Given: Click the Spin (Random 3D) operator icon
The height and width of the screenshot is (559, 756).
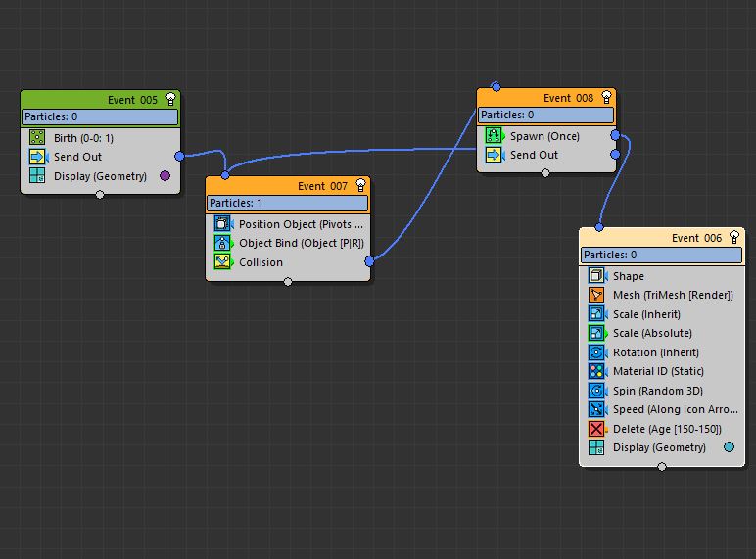Looking at the screenshot, I should coord(596,391).
